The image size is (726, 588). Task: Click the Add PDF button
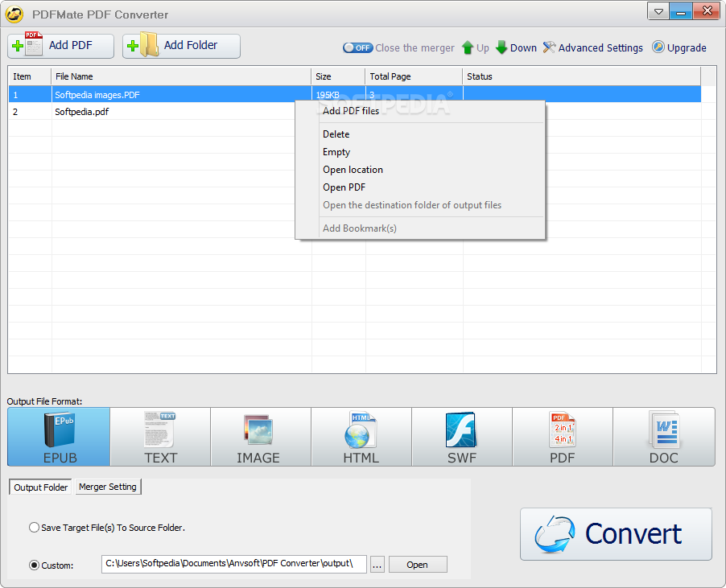pyautogui.click(x=60, y=46)
